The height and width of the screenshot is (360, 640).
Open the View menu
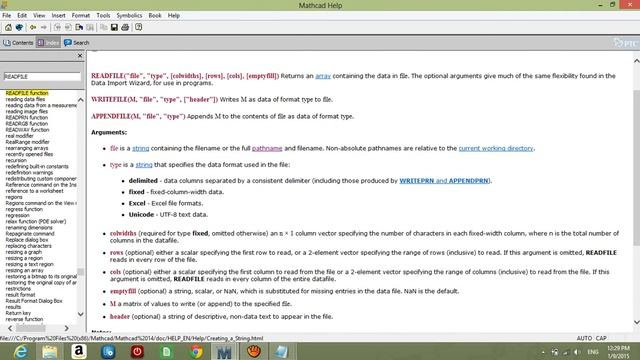click(x=39, y=16)
